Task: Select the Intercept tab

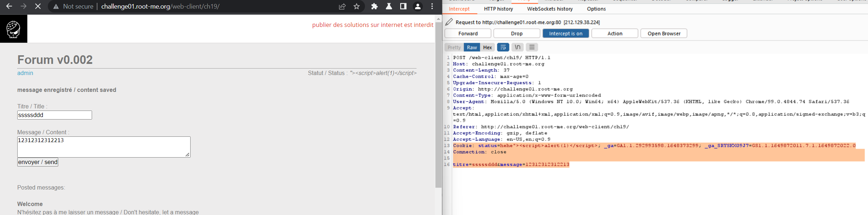Action: click(459, 9)
